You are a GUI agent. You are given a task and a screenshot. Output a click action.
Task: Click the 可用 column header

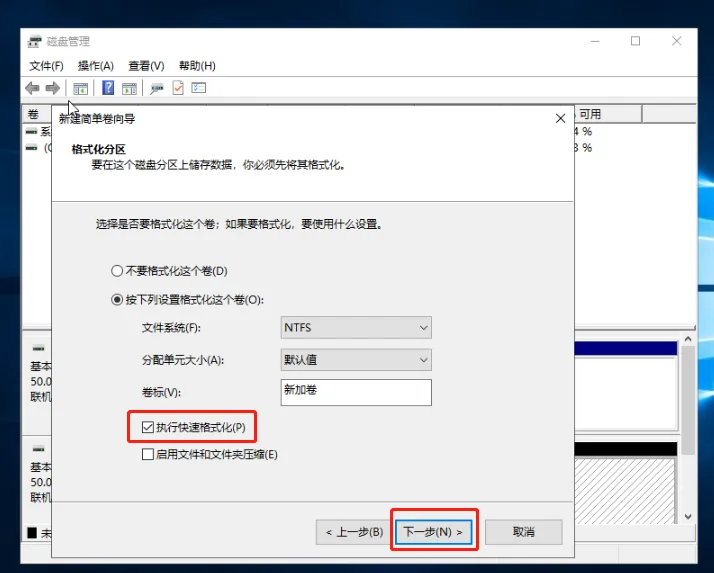point(608,114)
